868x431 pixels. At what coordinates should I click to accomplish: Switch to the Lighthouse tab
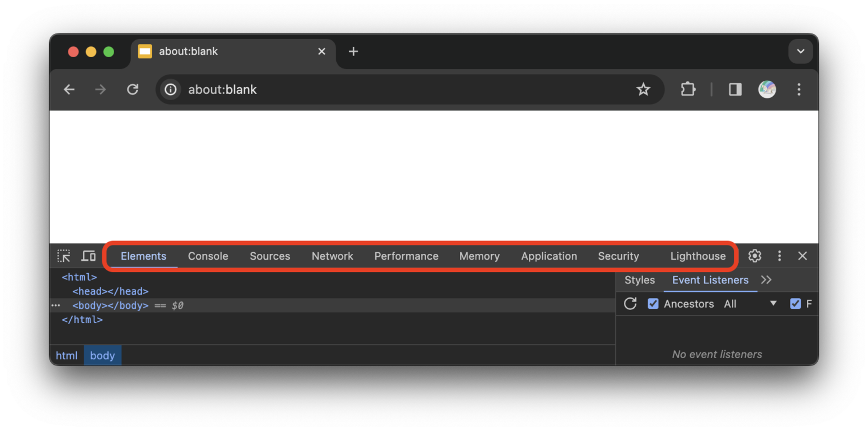698,256
